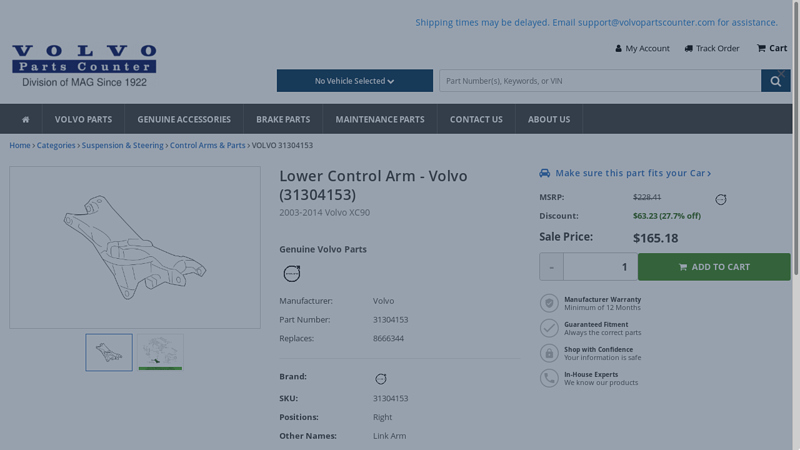Viewport: 800px width, 450px height.
Task: Click the In-House Experts phone icon
Action: (549, 378)
